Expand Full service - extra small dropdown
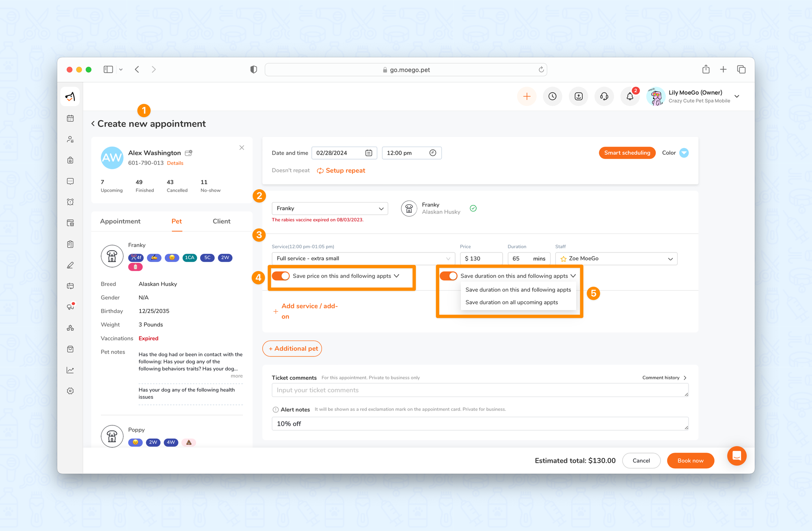Image resolution: width=812 pixels, height=531 pixels. (363, 259)
